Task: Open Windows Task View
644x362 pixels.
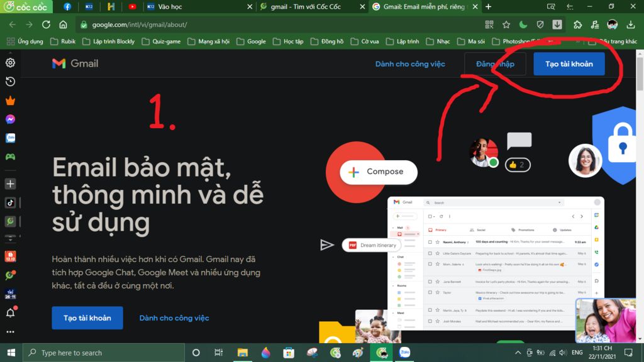Action: [x=218, y=353]
